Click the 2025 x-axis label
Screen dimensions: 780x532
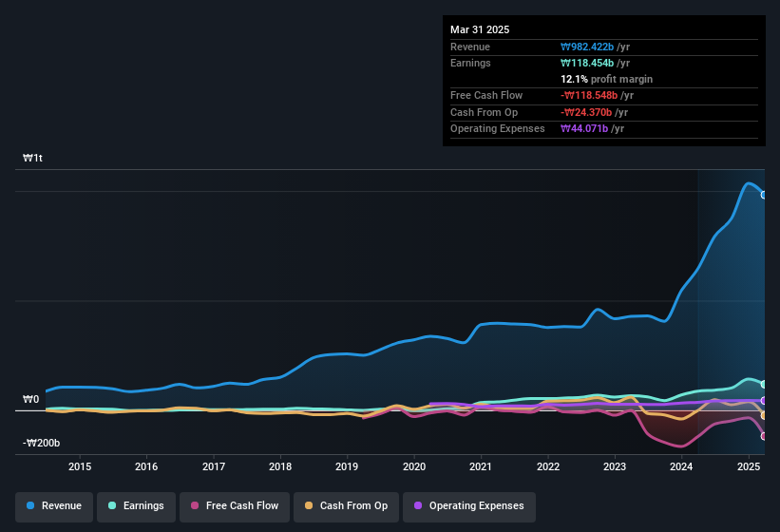pyautogui.click(x=748, y=466)
